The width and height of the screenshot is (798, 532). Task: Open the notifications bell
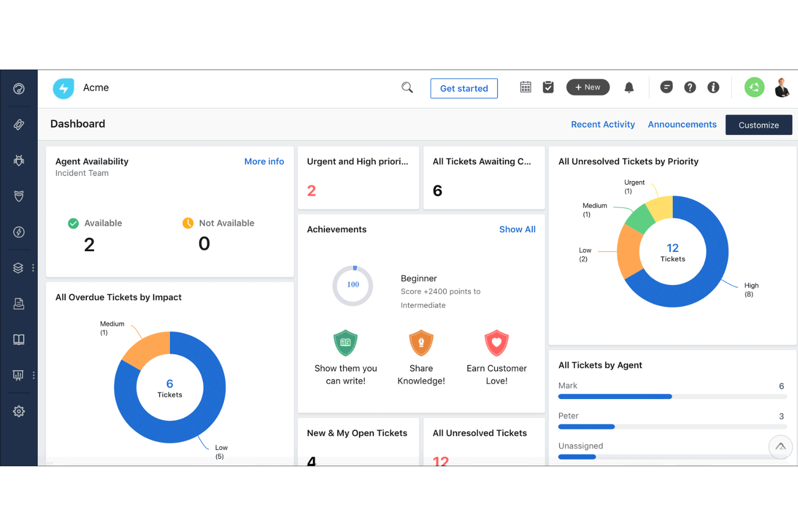click(x=629, y=87)
